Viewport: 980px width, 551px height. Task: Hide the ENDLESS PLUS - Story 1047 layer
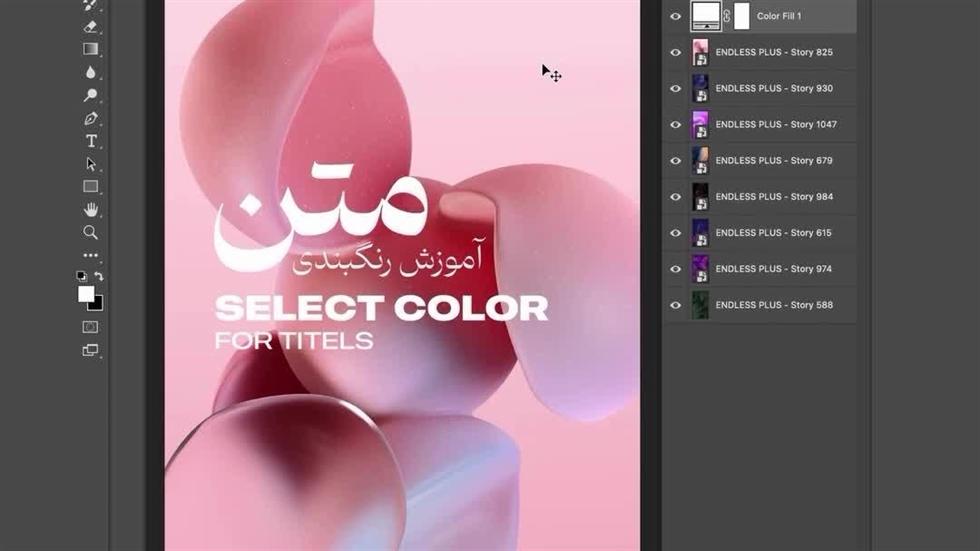pyautogui.click(x=675, y=125)
